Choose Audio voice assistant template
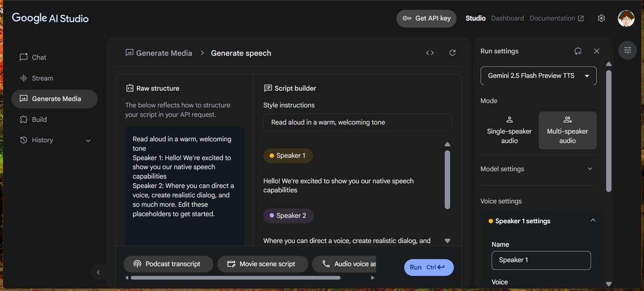 (345, 264)
